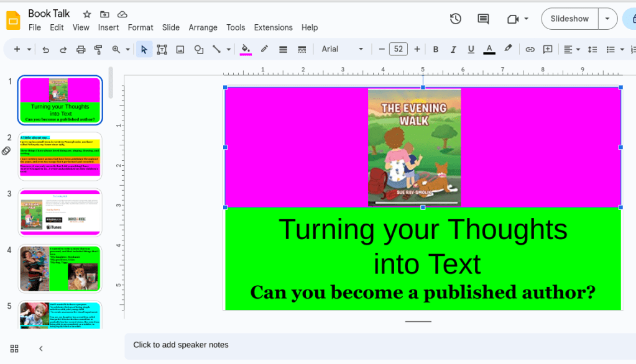The height and width of the screenshot is (364, 636).
Task: Toggle bold formatting
Action: pyautogui.click(x=435, y=50)
